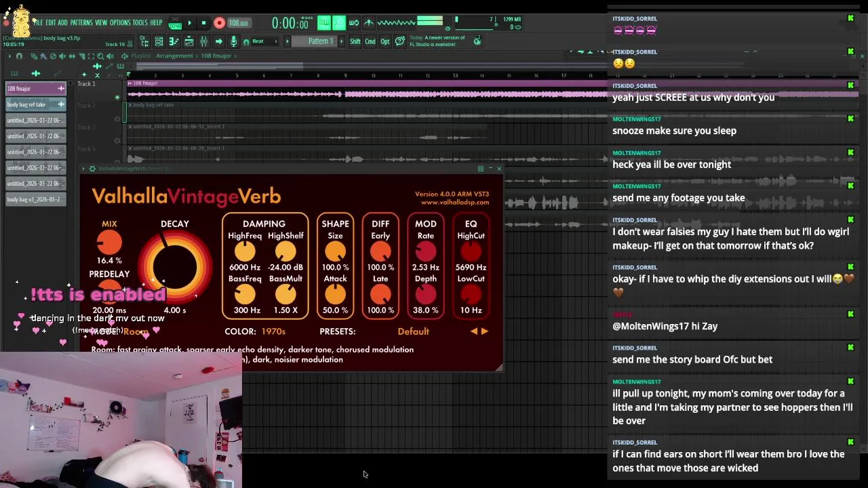Screen dimensions: 868x488
Task: Select the Zoom tool in playlist toolbar
Action: coord(100,56)
